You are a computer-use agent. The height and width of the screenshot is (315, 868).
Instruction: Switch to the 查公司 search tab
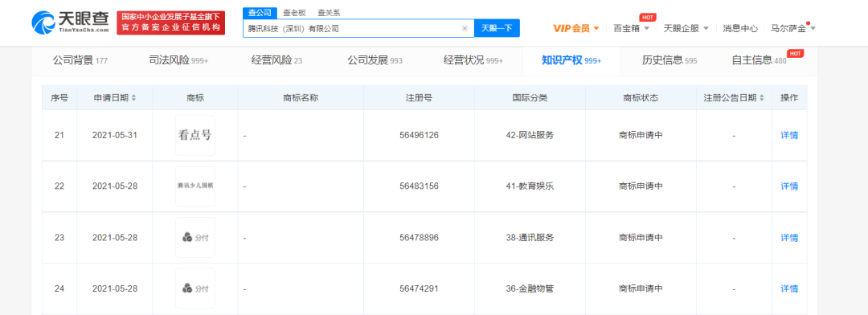259,13
